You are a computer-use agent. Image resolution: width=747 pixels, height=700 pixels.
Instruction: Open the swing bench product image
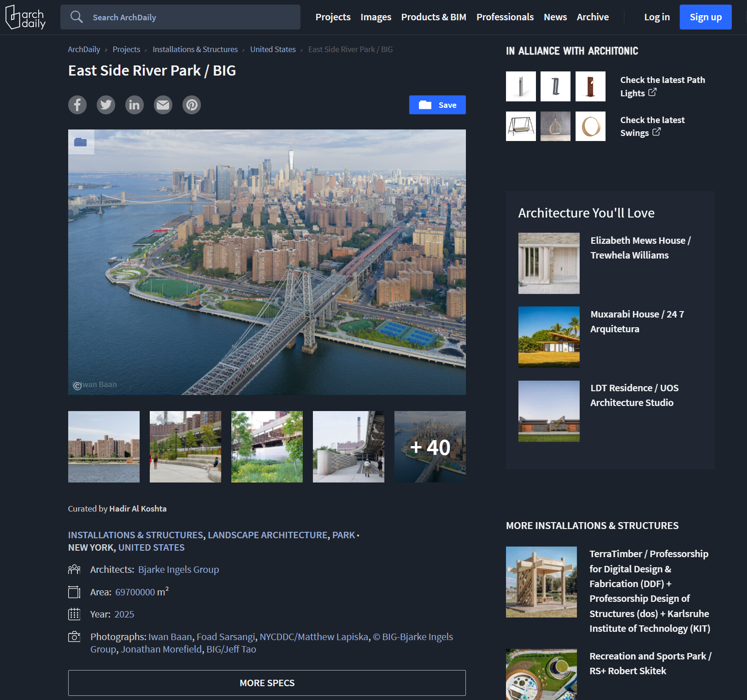pyautogui.click(x=521, y=126)
